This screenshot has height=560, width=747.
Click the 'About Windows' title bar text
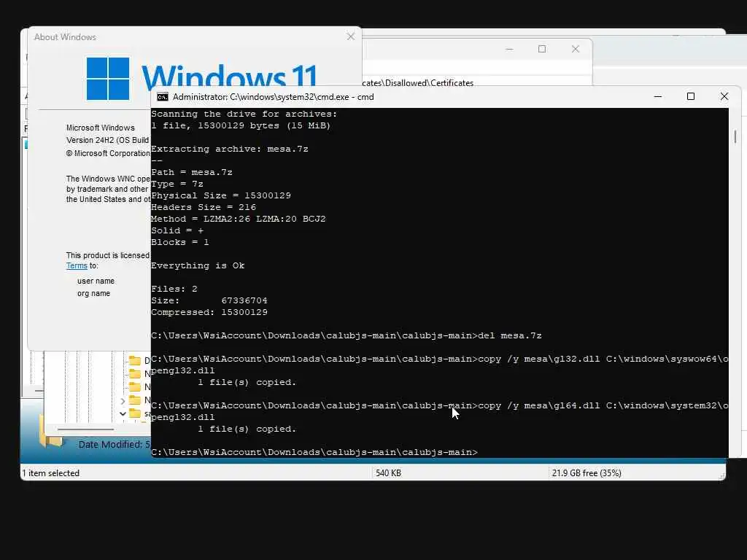tap(65, 36)
